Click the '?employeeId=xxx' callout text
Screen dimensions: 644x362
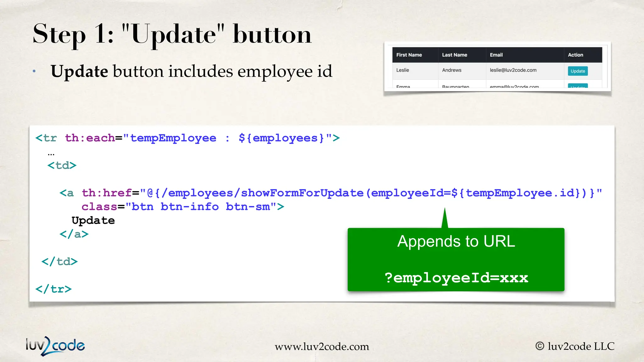456,278
